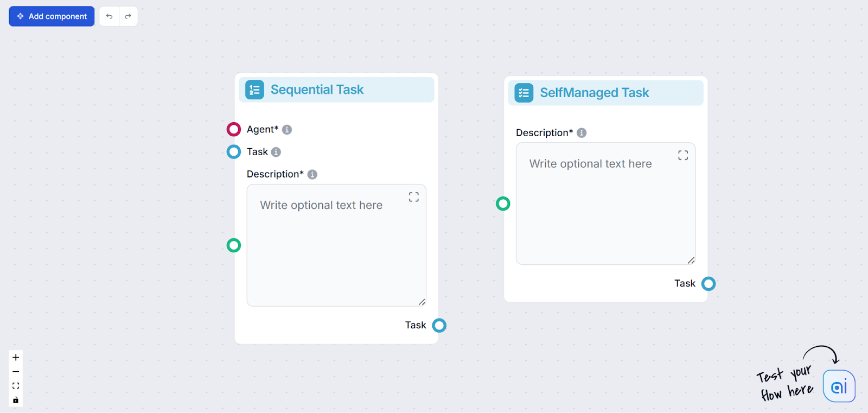The width and height of the screenshot is (868, 413).
Task: Zoom out of the canvas
Action: click(x=15, y=371)
